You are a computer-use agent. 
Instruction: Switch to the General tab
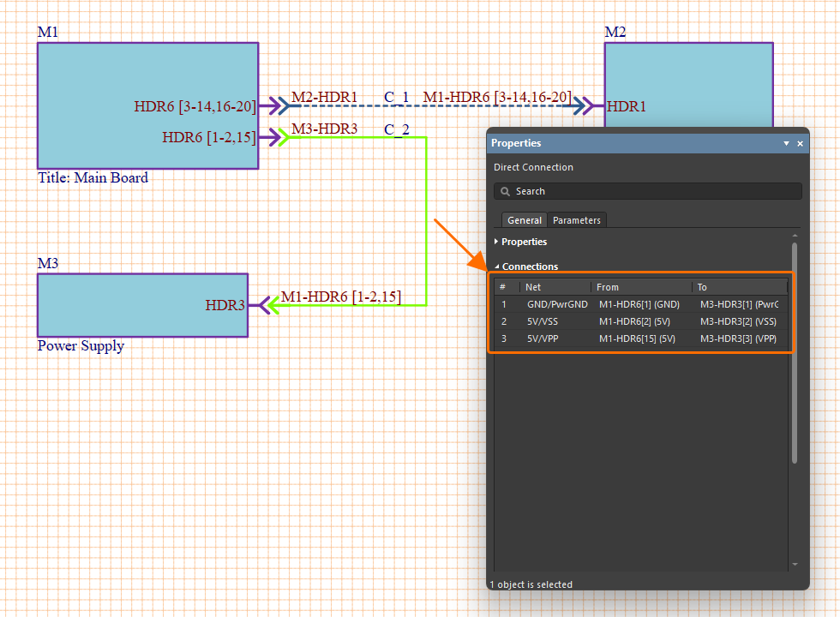(x=524, y=220)
